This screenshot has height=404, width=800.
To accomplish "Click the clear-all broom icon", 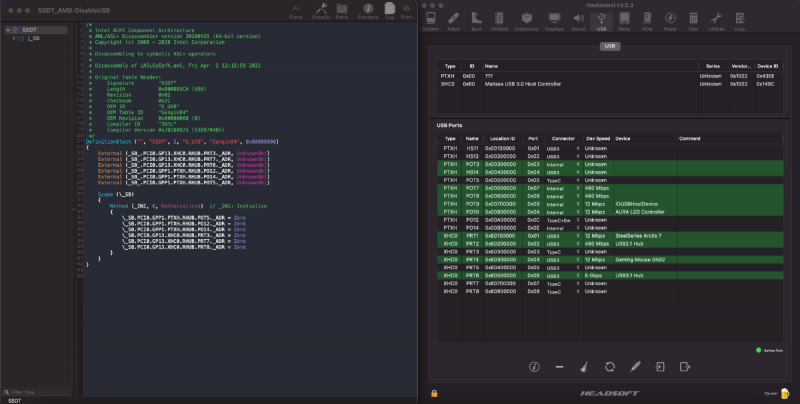I will 583,367.
